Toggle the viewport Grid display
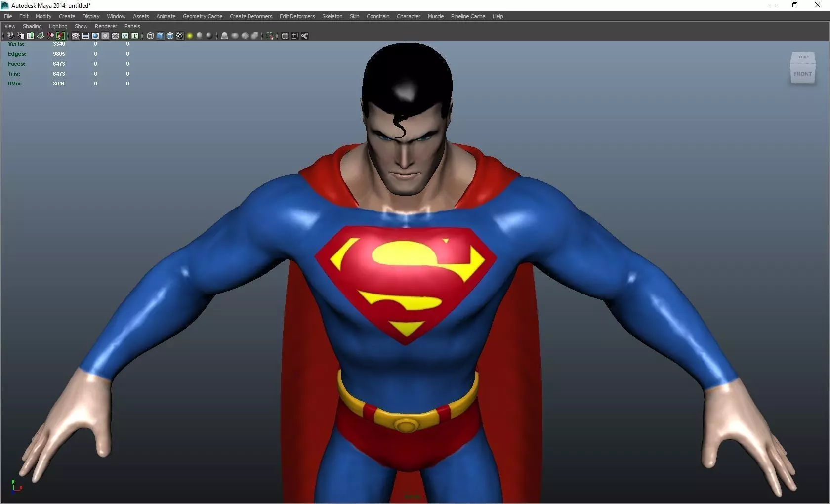The width and height of the screenshot is (830, 504). [x=76, y=36]
